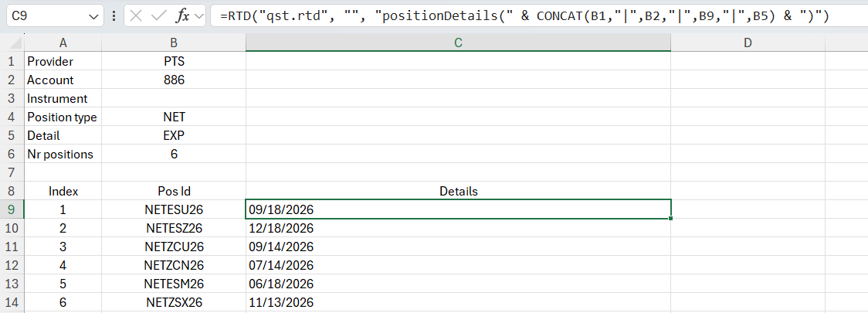
Task: Click the formula bar options three-dot handle
Action: 114,17
